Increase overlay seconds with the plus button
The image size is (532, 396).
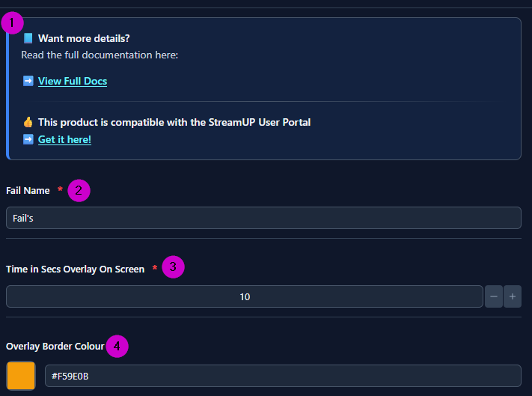513,296
